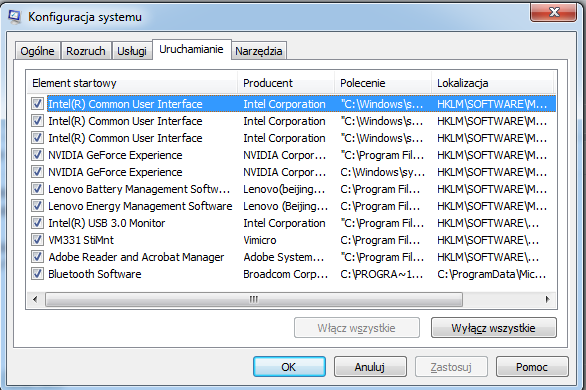Click the Zastosuj button
586x390 pixels.
451,367
